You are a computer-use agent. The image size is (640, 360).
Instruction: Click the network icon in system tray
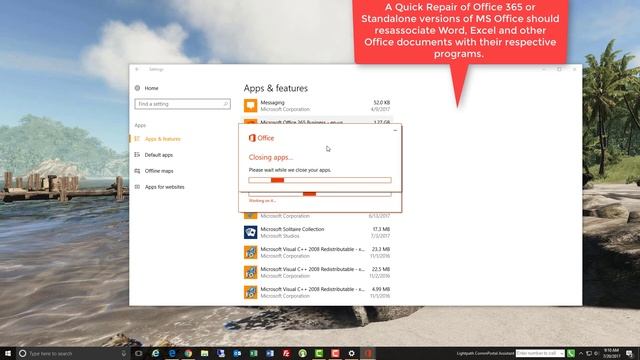pos(589,353)
